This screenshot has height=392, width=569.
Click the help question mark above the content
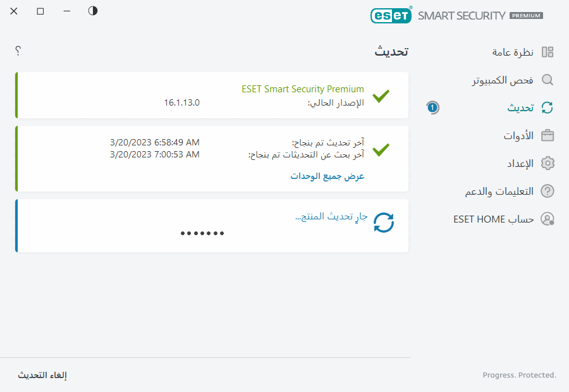tap(18, 51)
